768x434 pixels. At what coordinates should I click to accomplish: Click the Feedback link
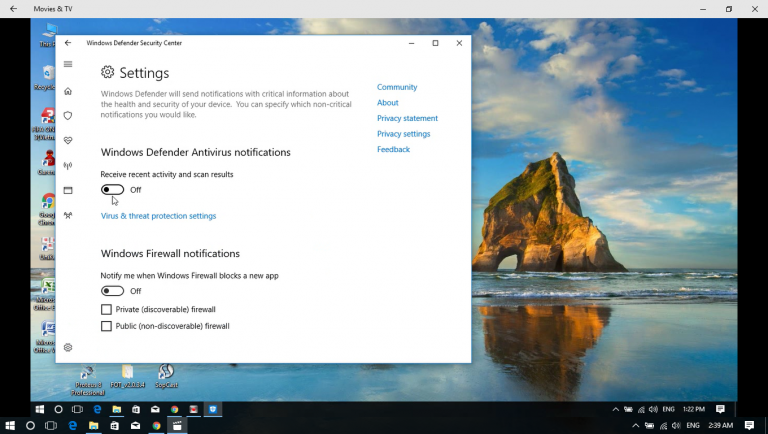coord(393,150)
